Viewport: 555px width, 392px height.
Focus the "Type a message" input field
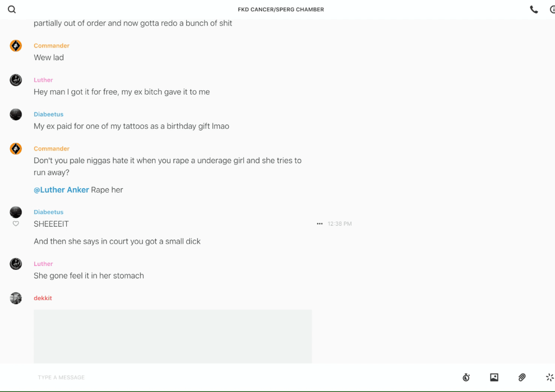(x=224, y=377)
